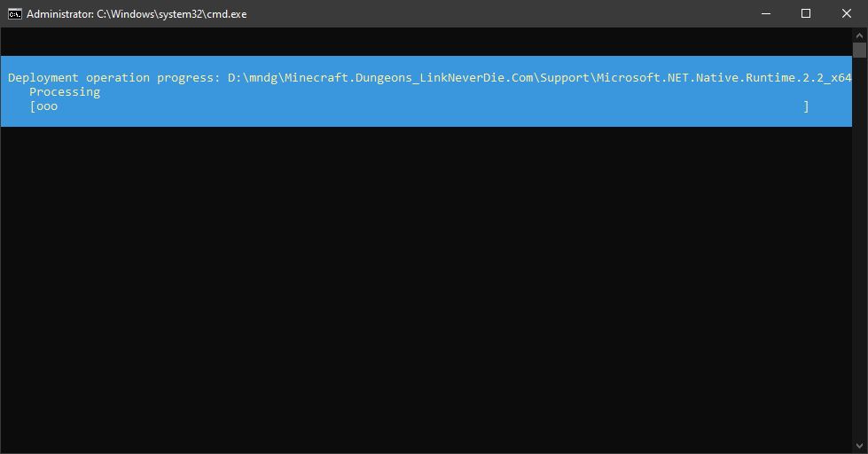Click the vertical scrollbar thumb
Screen dimensions: 868x454
point(859,50)
